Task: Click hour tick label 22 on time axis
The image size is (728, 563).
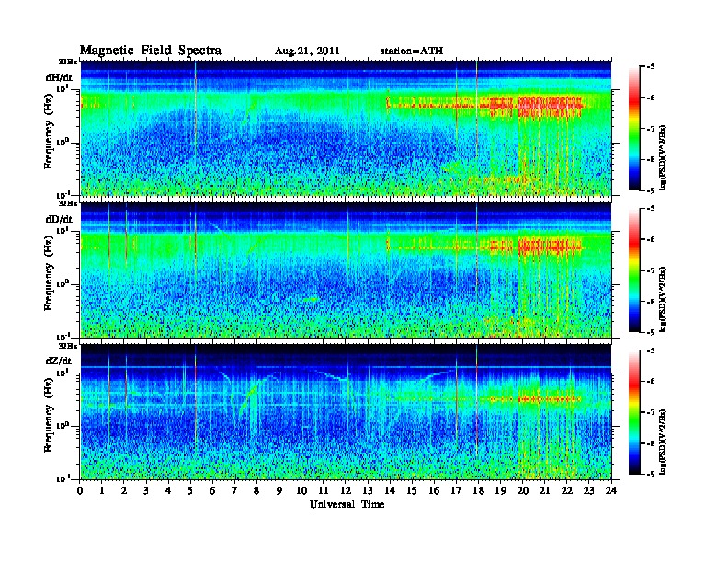Action: click(567, 490)
